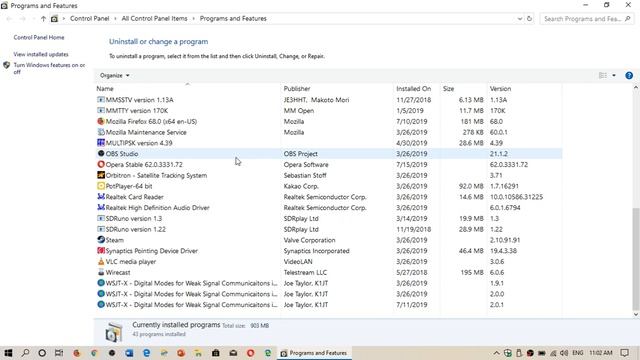Click the taskbar clock showing 11:02 AM
The height and width of the screenshot is (360, 640).
(600, 353)
